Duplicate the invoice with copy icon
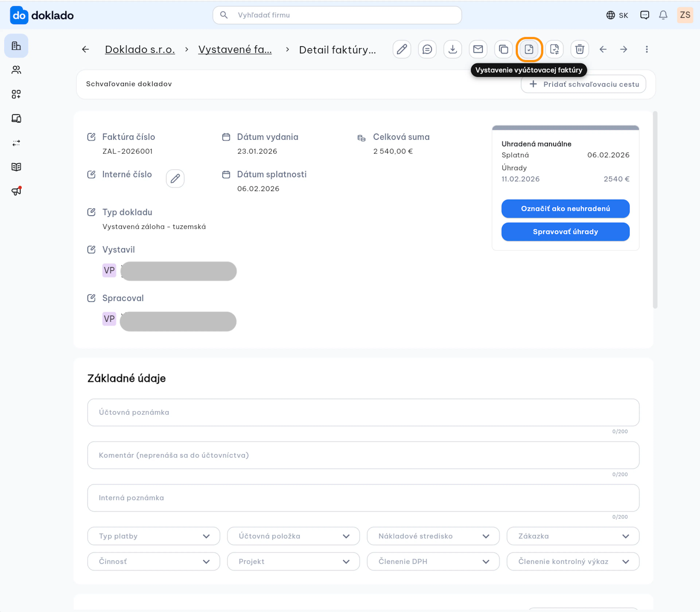The width and height of the screenshot is (700, 612). 503,50
